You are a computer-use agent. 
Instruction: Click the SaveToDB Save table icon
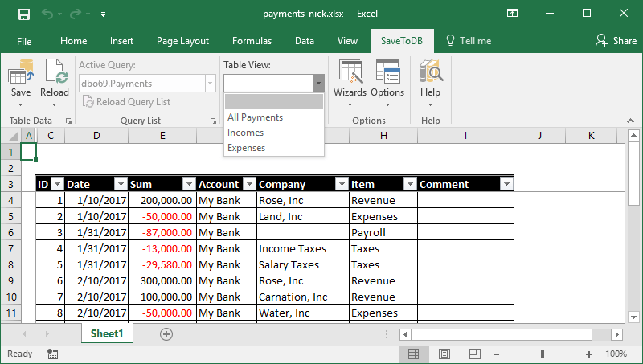point(21,72)
